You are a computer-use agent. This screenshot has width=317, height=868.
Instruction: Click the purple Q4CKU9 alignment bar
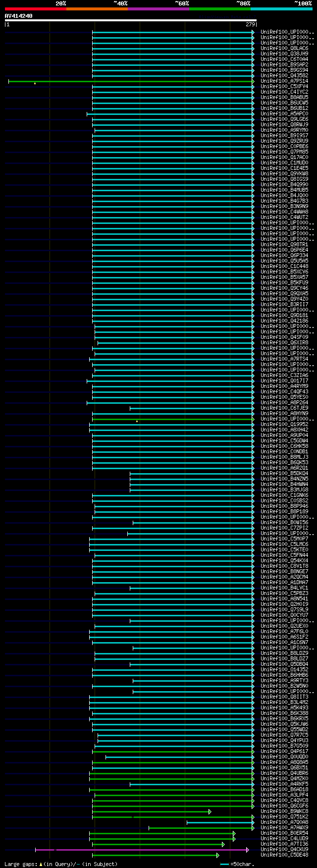click(x=141, y=850)
